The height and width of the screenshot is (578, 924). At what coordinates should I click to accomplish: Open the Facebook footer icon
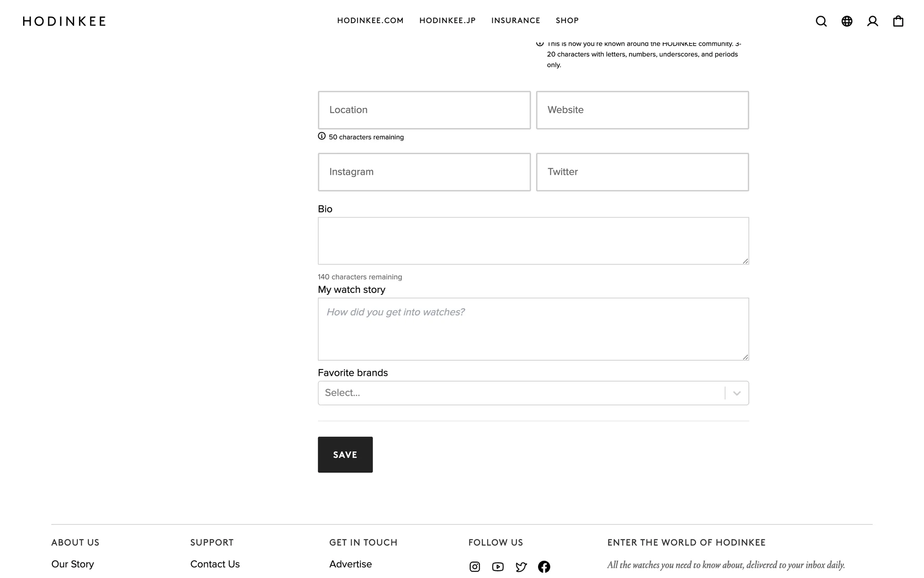(x=544, y=567)
